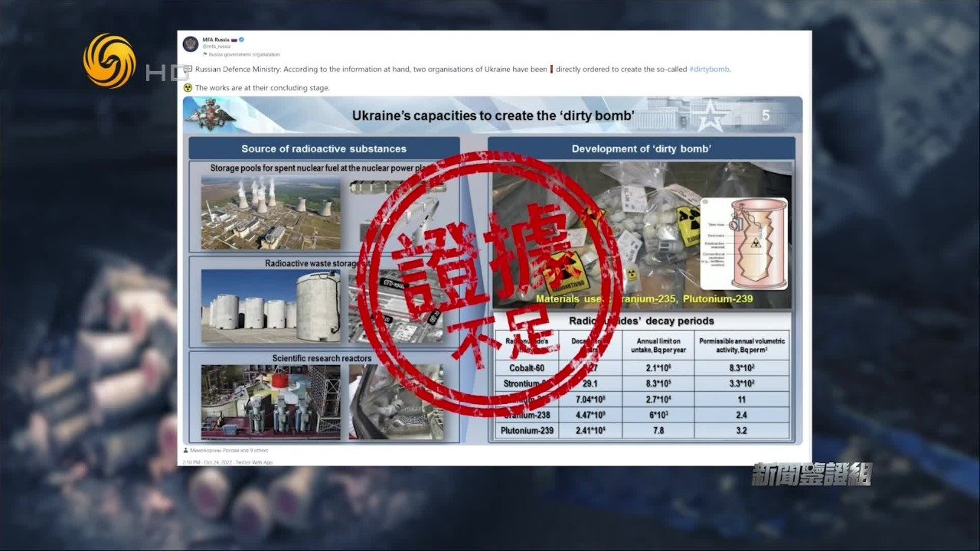
Task: Click 'Development of dirty bomb' header
Action: (642, 148)
